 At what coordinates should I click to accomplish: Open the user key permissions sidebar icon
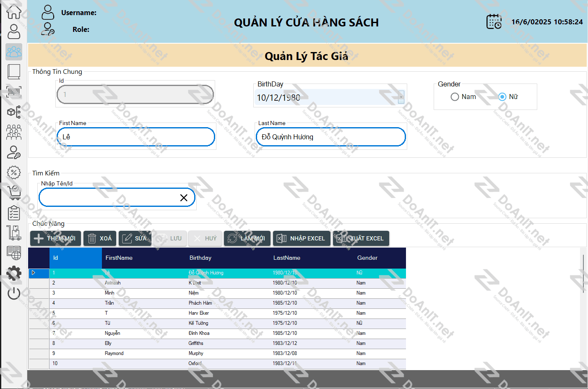14,152
